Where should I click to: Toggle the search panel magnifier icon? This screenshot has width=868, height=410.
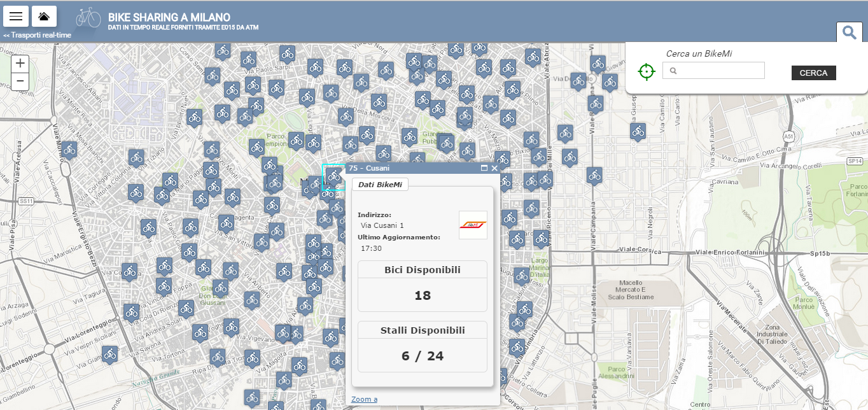(x=849, y=32)
